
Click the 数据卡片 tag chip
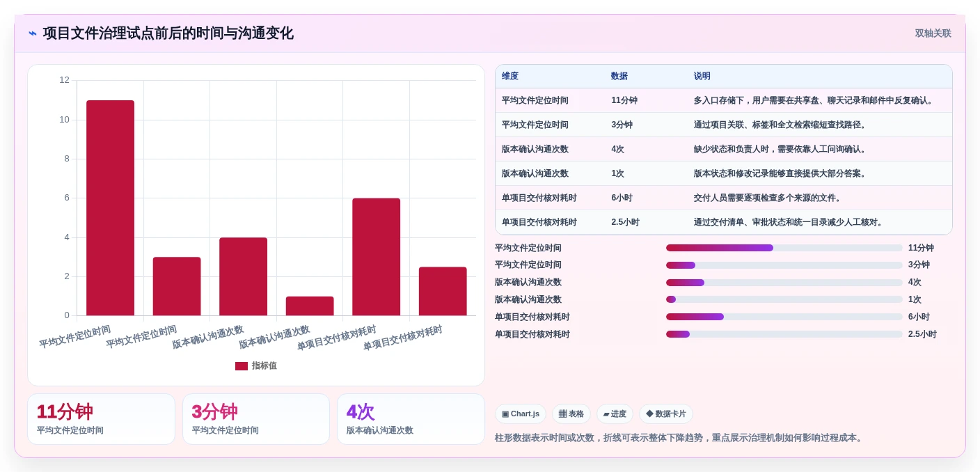coord(666,414)
